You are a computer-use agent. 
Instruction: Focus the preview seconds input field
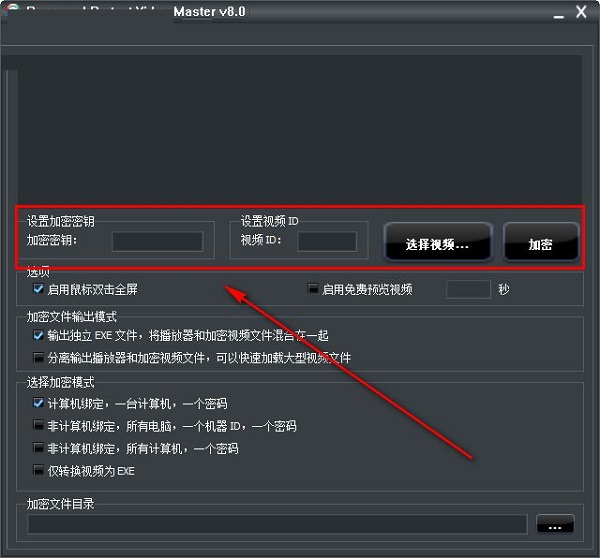(468, 289)
